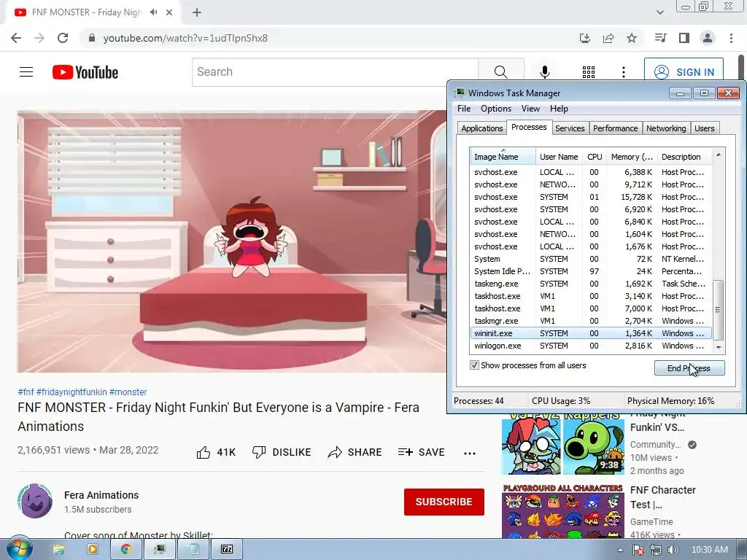Click the SUBSCRIBE button
This screenshot has width=747, height=560.
(444, 502)
